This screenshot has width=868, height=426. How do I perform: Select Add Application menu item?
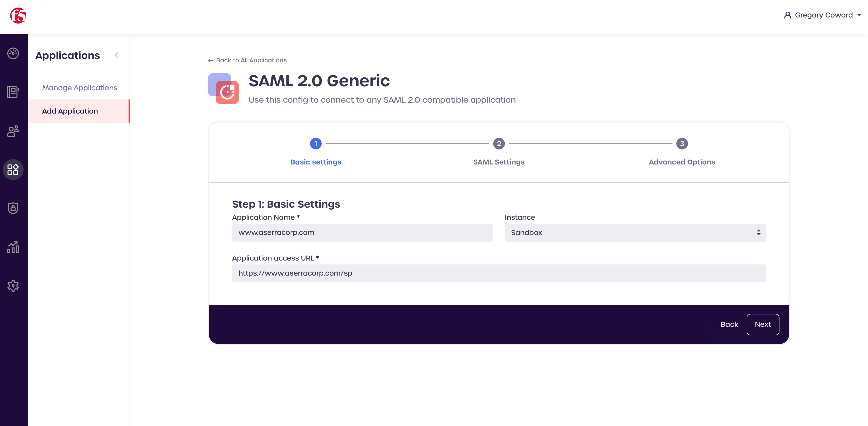(70, 111)
